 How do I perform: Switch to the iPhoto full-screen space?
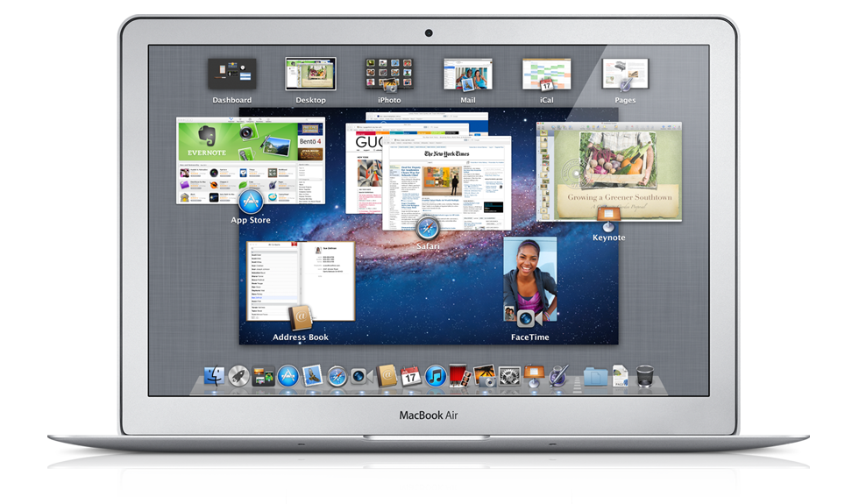389,75
